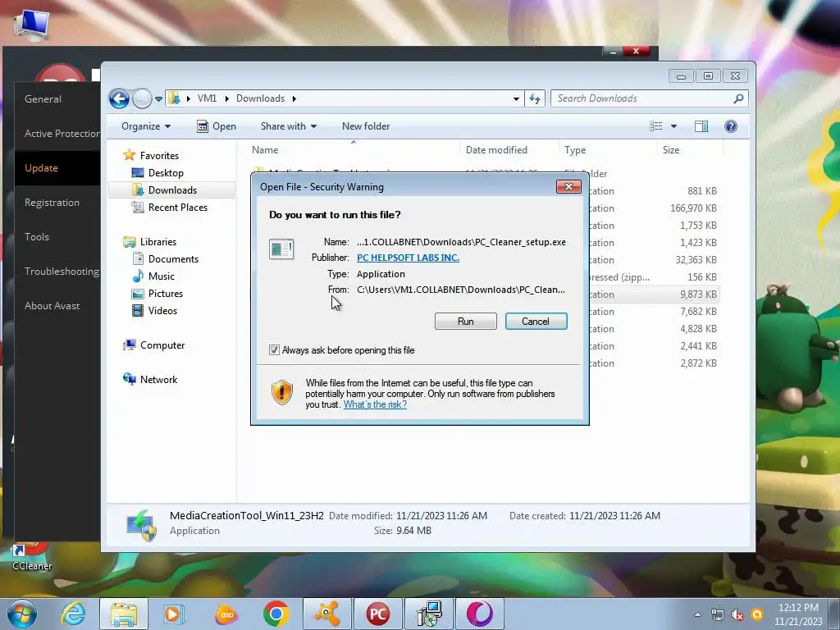Image resolution: width=840 pixels, height=630 pixels.
Task: Open PC HELPSOFT LABS INC. publisher link
Action: click(408, 258)
